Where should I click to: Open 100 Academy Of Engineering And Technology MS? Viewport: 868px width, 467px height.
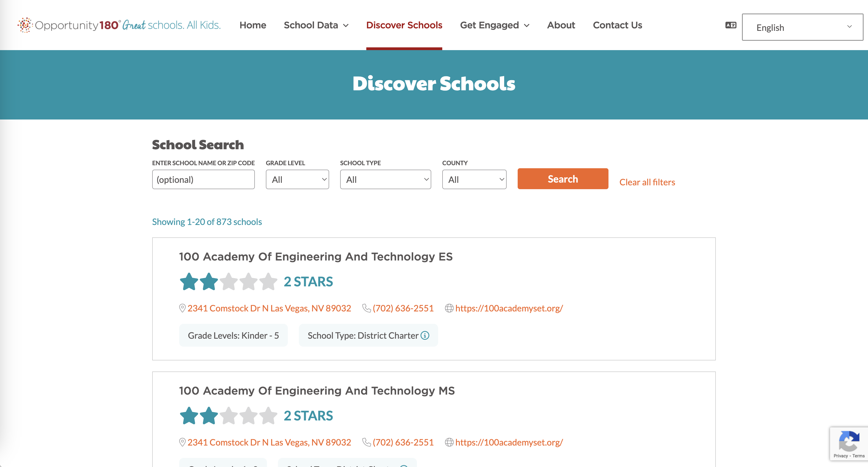click(x=317, y=390)
